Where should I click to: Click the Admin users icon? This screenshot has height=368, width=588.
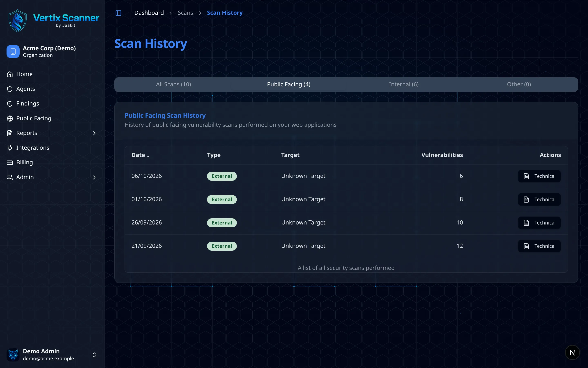pyautogui.click(x=10, y=177)
